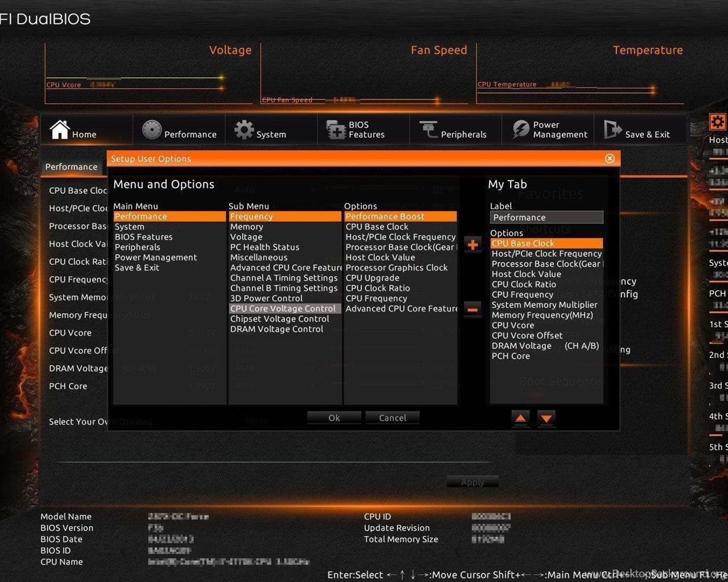
Task: Click CPU Fan Speed label in graph
Action: pos(287,99)
